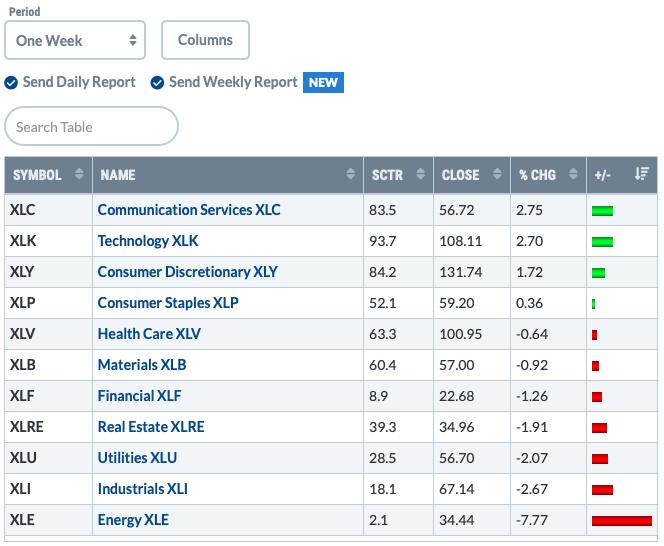Open Utilities XLU link
Viewport: 664px width, 546px height.
[x=137, y=457]
